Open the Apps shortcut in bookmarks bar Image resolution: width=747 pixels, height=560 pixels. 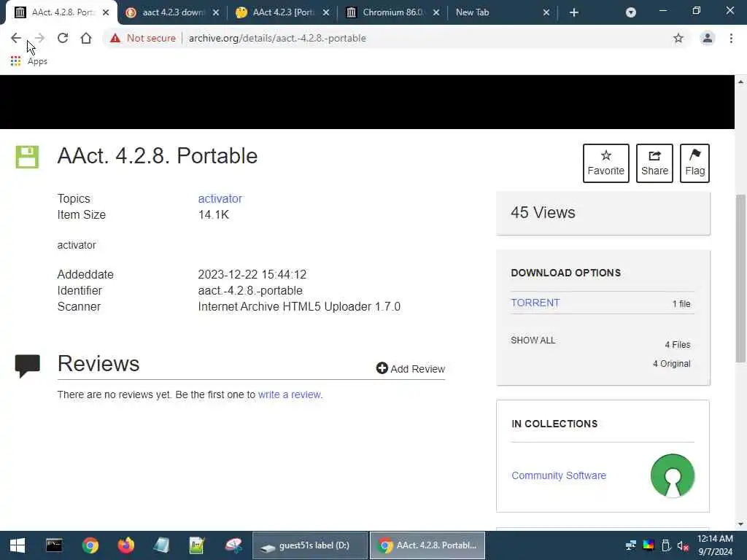(x=29, y=61)
